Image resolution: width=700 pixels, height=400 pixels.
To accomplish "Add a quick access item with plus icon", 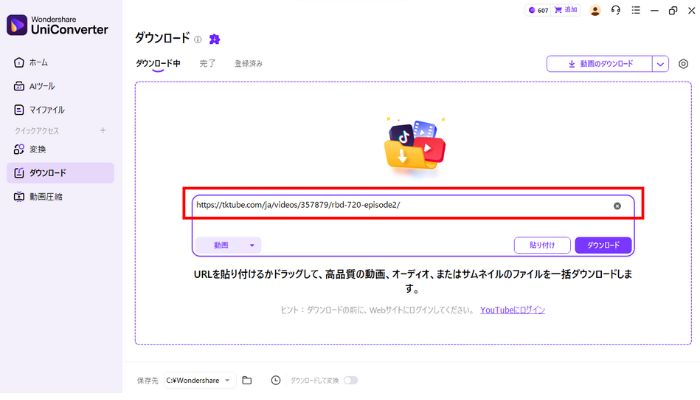I will pyautogui.click(x=103, y=130).
